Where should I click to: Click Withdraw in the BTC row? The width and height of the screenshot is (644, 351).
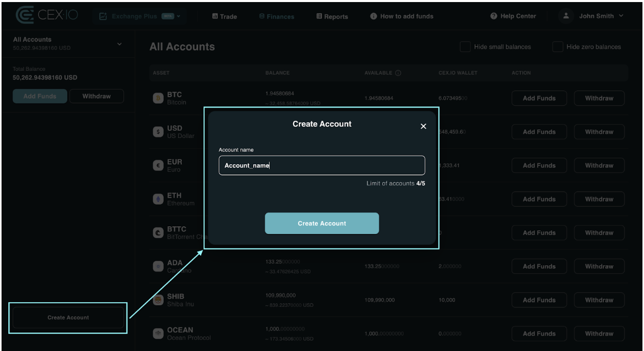tap(599, 98)
